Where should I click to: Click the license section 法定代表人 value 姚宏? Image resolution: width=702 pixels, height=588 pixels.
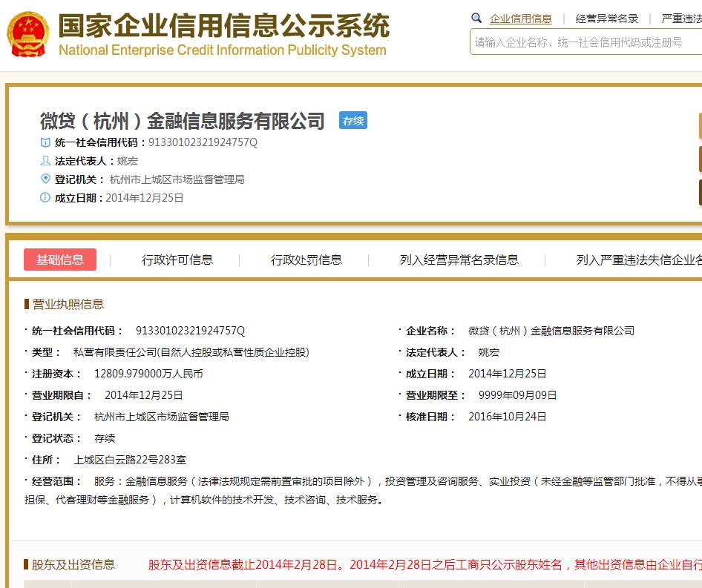pyautogui.click(x=489, y=352)
